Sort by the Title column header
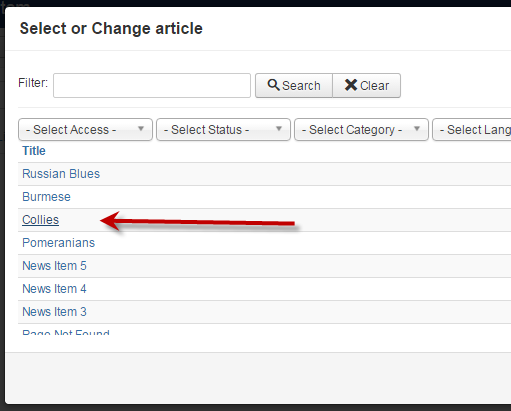Image resolution: width=511 pixels, height=411 pixels. tap(34, 151)
